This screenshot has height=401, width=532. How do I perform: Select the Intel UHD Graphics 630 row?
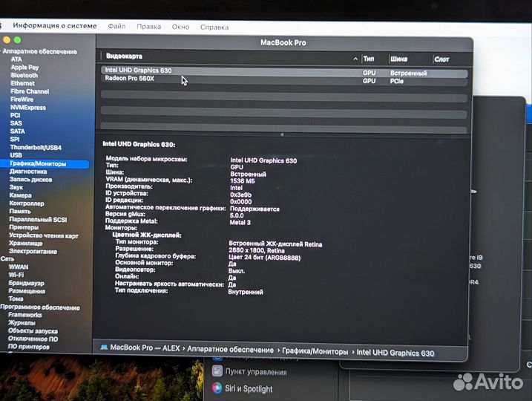284,71
